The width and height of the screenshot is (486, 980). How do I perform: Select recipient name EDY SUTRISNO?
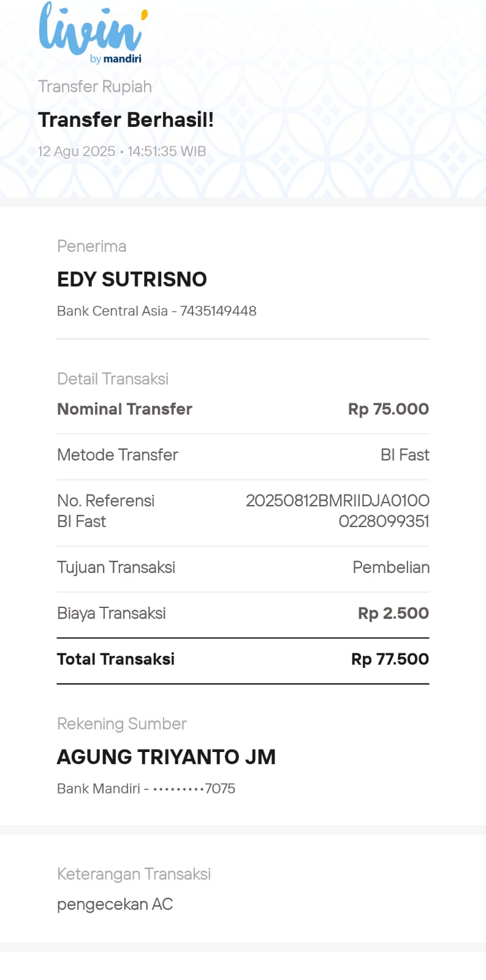tap(132, 279)
